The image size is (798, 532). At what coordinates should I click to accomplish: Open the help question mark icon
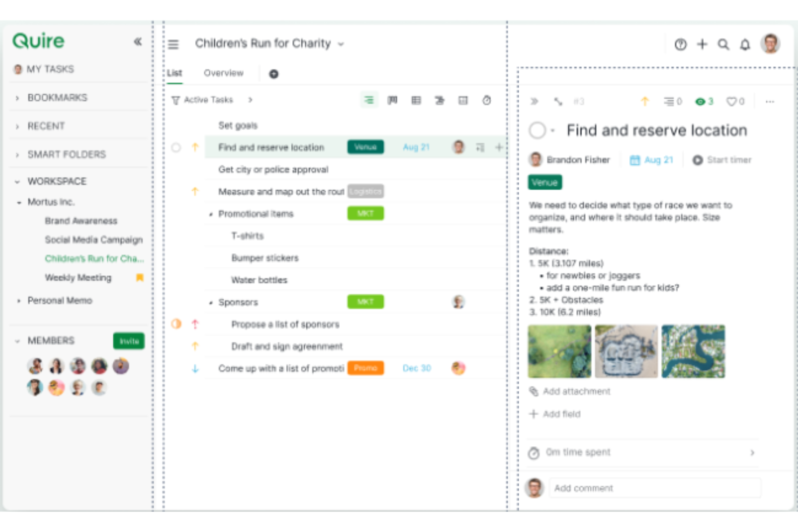[x=680, y=45]
